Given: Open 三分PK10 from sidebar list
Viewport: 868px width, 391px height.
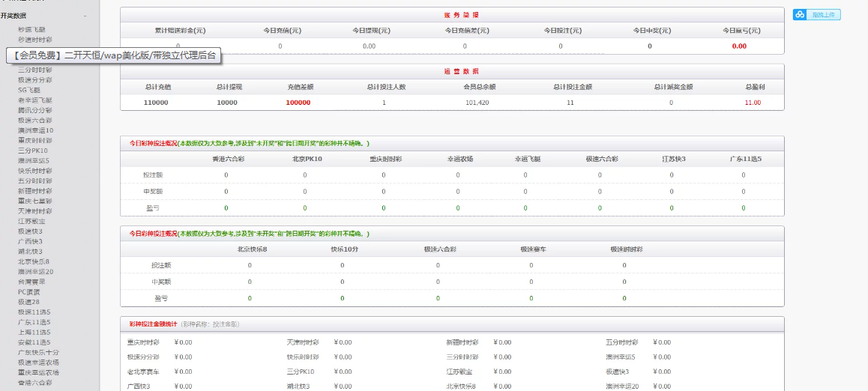Looking at the screenshot, I should pyautogui.click(x=33, y=151).
